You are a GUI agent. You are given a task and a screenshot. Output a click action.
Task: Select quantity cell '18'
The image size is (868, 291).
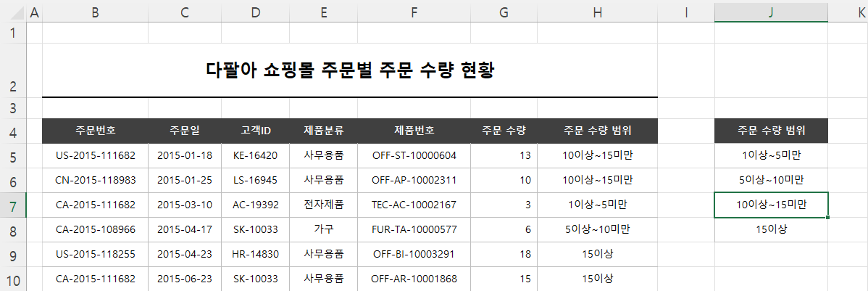pyautogui.click(x=504, y=255)
